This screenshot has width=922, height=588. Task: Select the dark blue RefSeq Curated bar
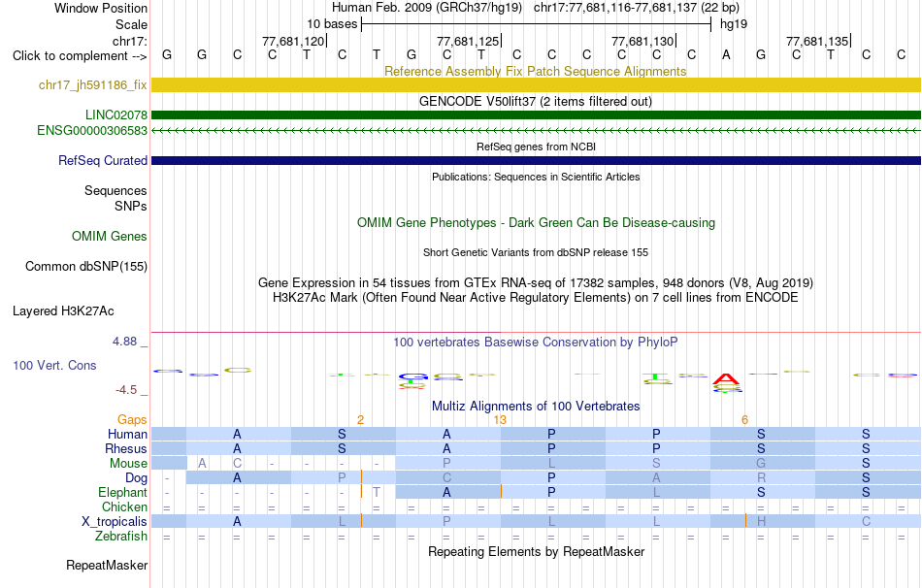536,160
